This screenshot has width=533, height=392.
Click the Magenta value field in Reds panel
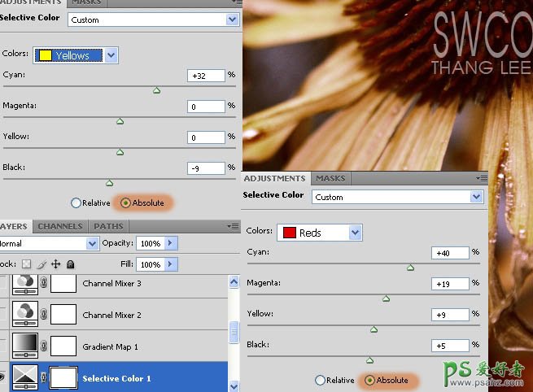[x=450, y=284]
